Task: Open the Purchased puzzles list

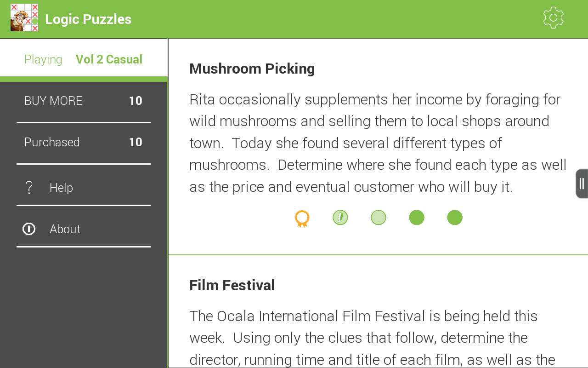Action: coord(83,143)
